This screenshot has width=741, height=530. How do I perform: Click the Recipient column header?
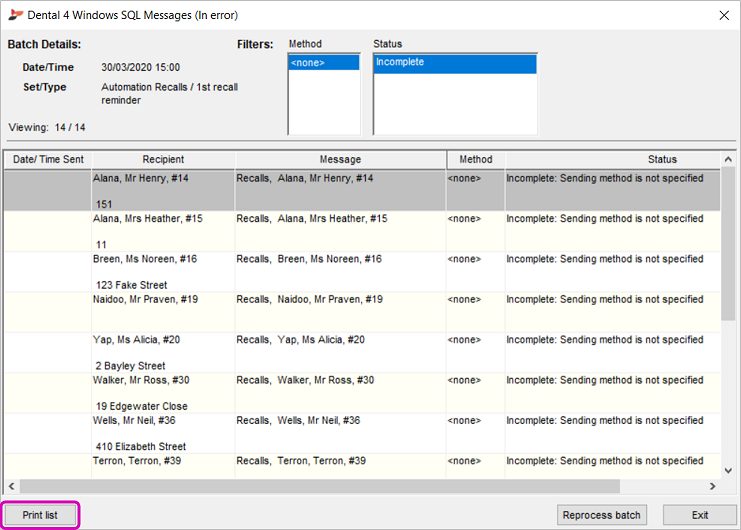163,160
